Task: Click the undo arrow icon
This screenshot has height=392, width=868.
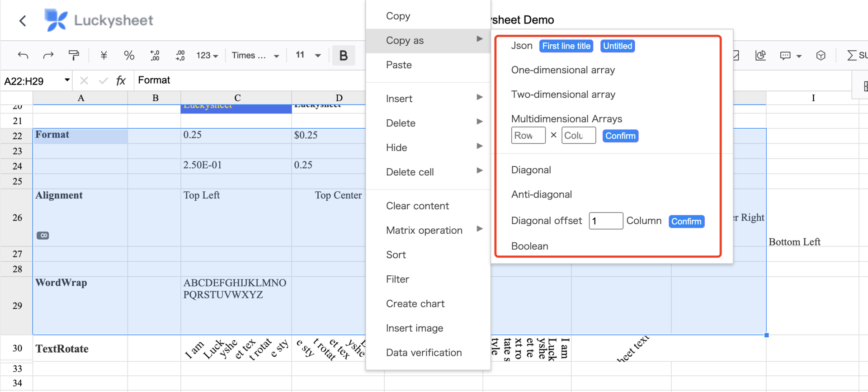Action: 23,56
